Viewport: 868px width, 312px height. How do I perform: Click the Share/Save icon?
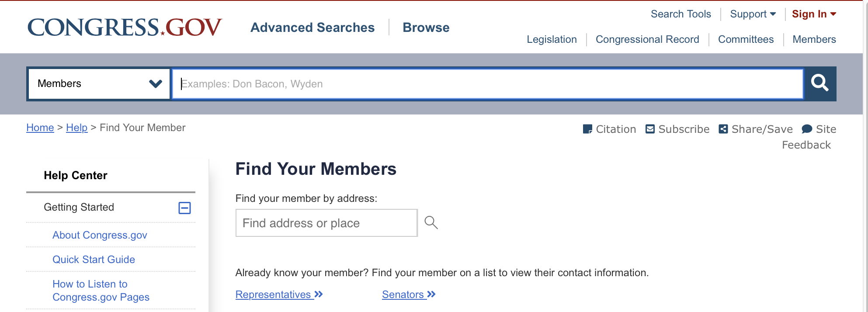[723, 129]
